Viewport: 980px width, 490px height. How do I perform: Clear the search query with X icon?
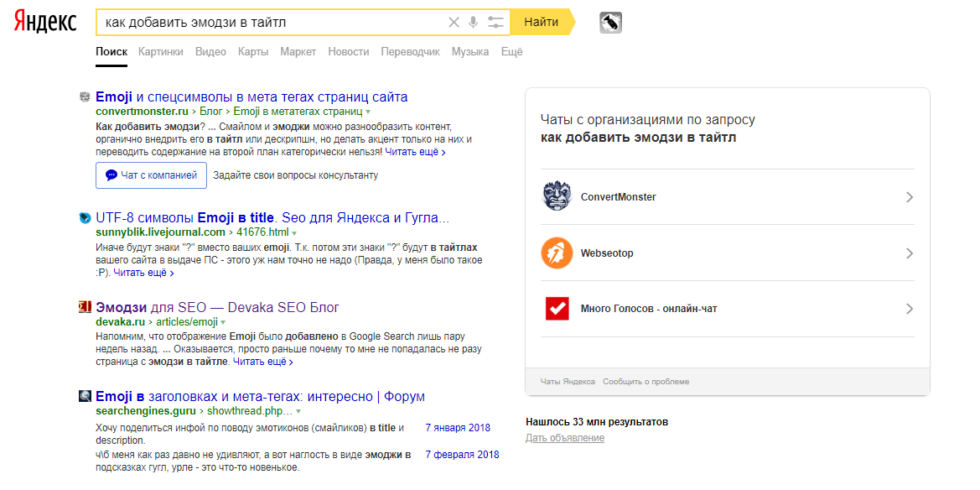pos(454,23)
